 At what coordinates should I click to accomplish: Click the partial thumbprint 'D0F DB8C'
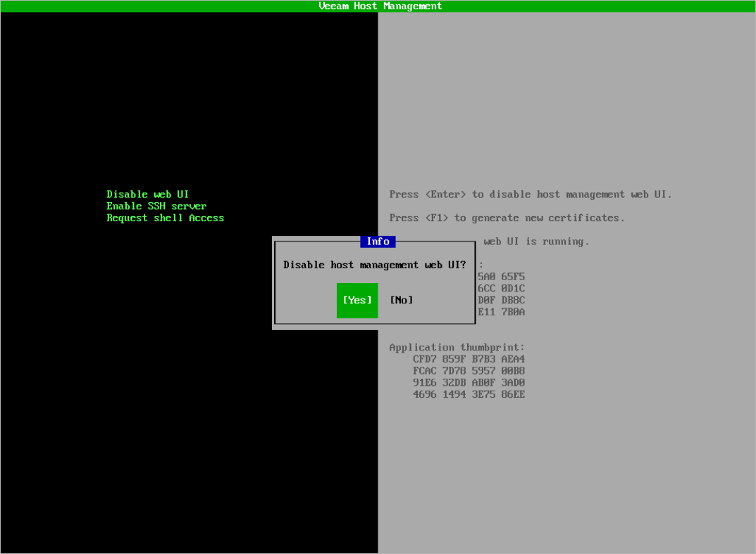point(501,300)
